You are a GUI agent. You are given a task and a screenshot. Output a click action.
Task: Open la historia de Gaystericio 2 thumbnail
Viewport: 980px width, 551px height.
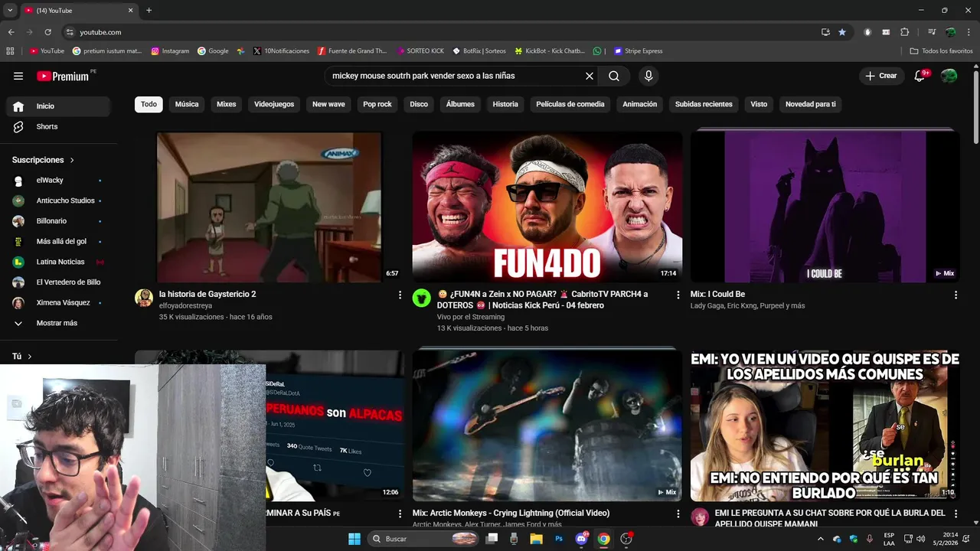click(x=269, y=207)
